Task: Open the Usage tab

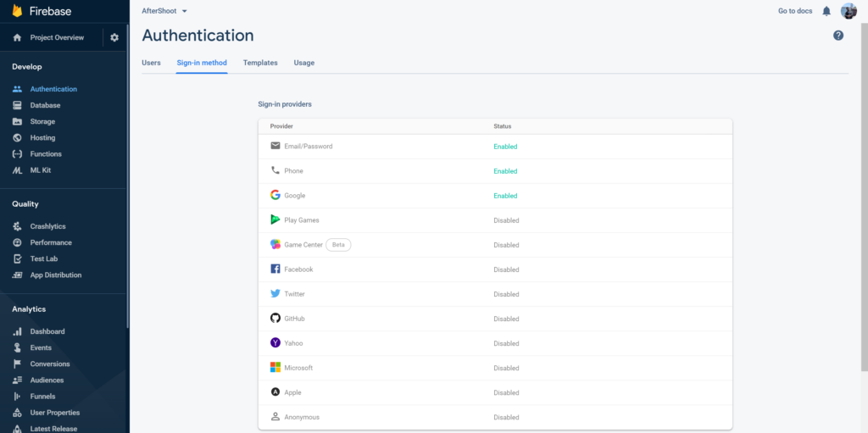Action: coord(304,63)
